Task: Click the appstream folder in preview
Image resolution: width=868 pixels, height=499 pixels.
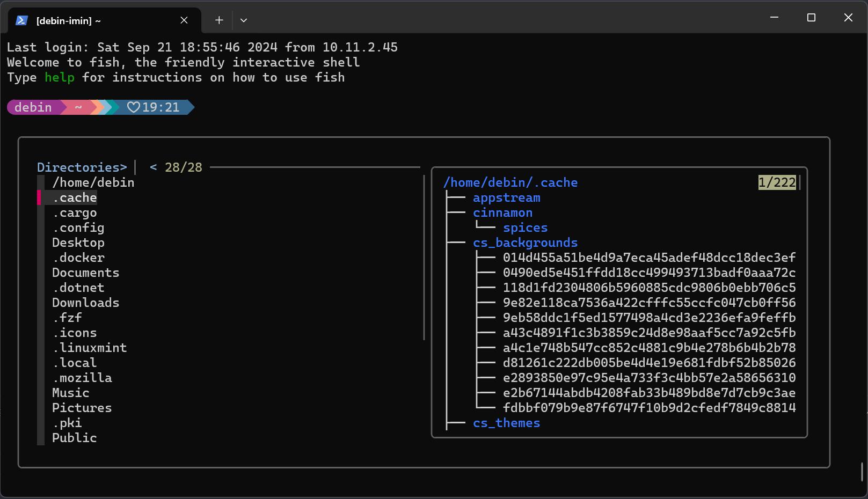Action: click(506, 198)
